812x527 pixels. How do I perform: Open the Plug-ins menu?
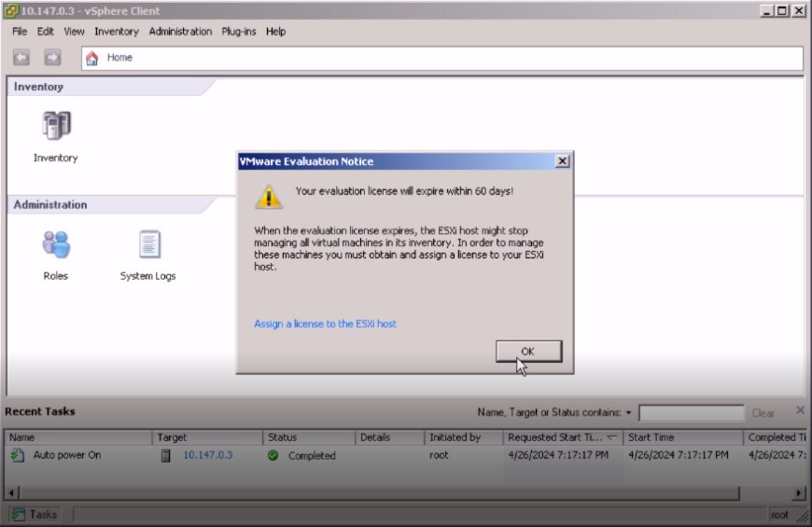(x=239, y=32)
